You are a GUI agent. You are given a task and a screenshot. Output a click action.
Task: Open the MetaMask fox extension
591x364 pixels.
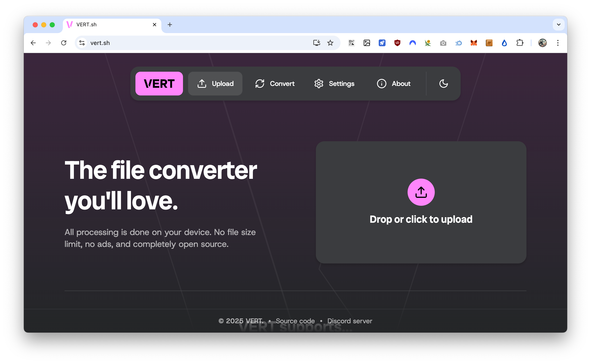(474, 43)
